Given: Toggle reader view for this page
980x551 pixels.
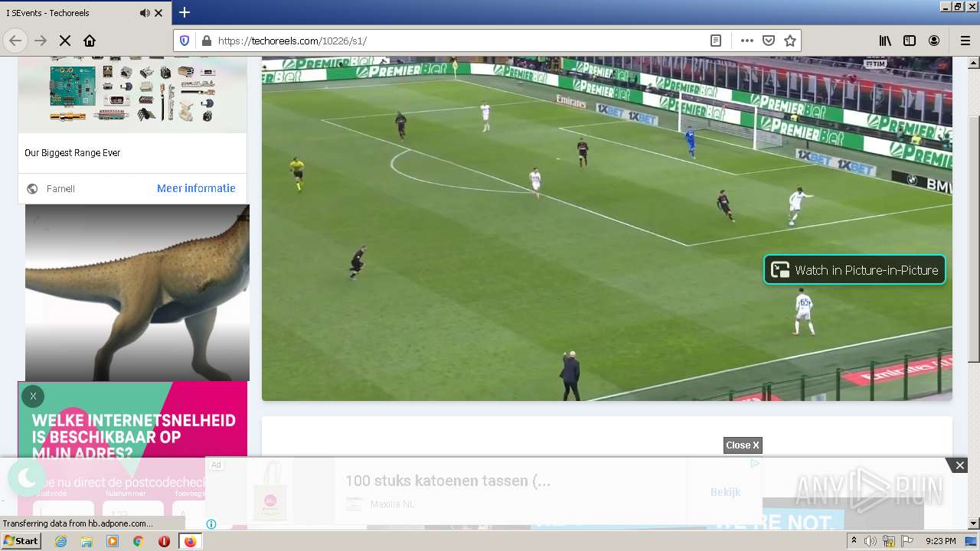Looking at the screenshot, I should click(716, 41).
